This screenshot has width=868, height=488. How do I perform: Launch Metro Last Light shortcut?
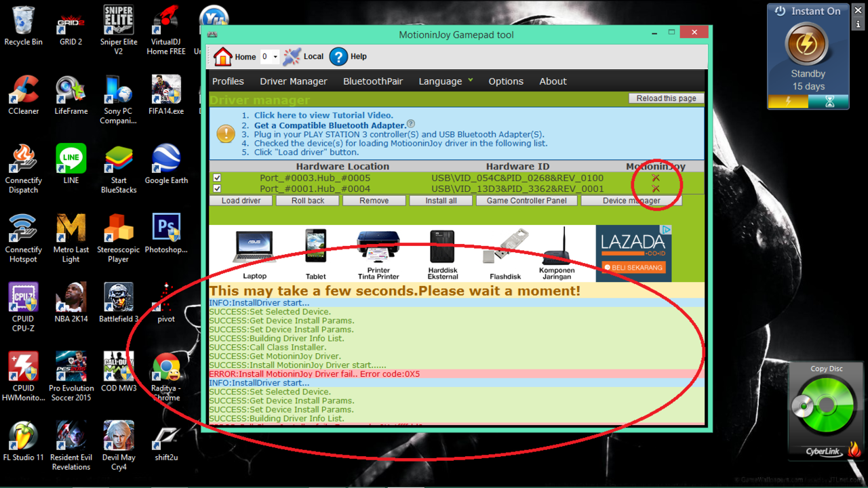pos(71,238)
